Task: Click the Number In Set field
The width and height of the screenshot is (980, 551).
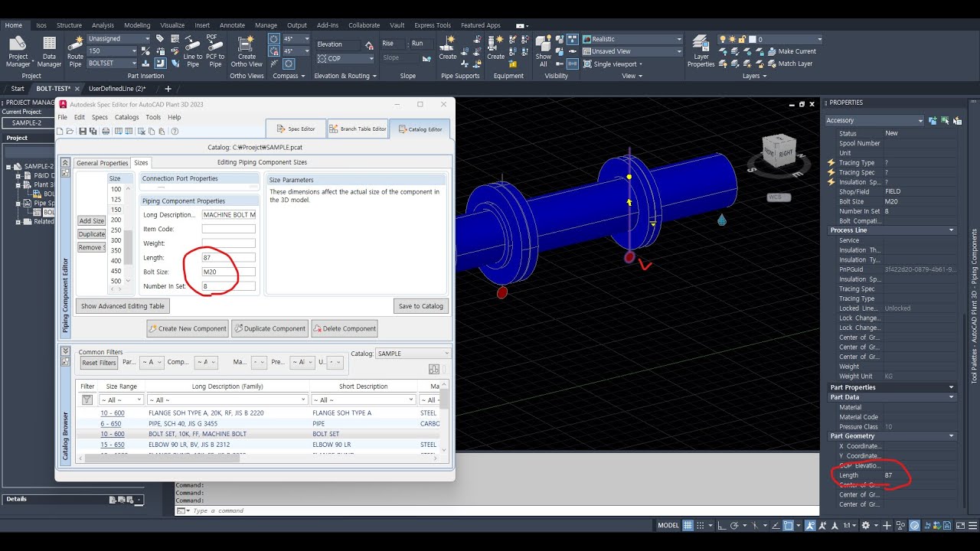Action: 228,286
